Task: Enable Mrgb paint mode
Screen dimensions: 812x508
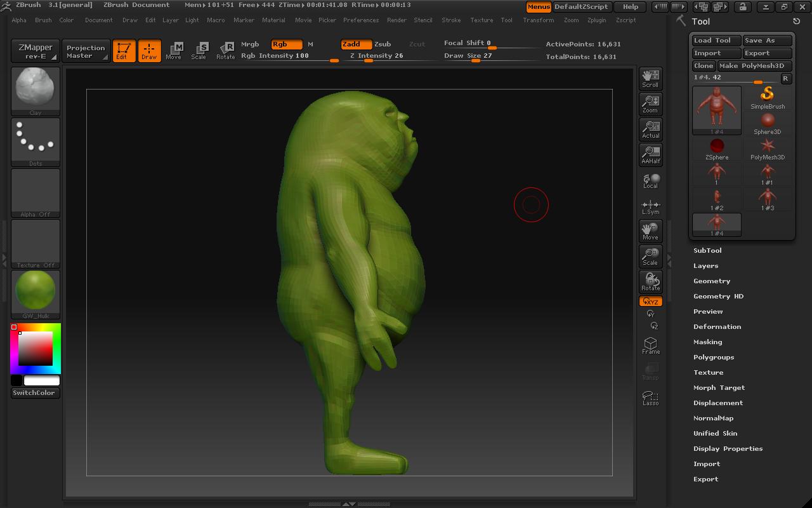Action: (x=250, y=44)
